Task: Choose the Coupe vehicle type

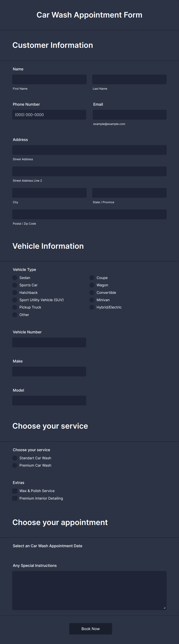Action: (92, 278)
